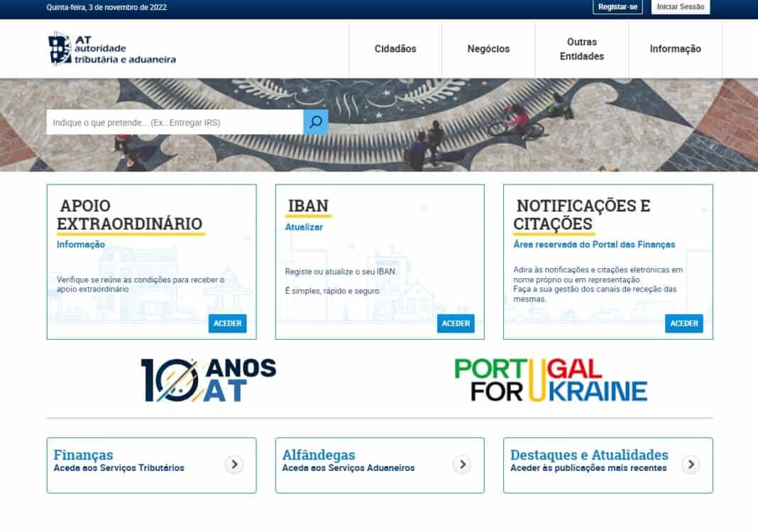Click ACEDER in the IBAN card
This screenshot has width=758, height=532.
456,323
